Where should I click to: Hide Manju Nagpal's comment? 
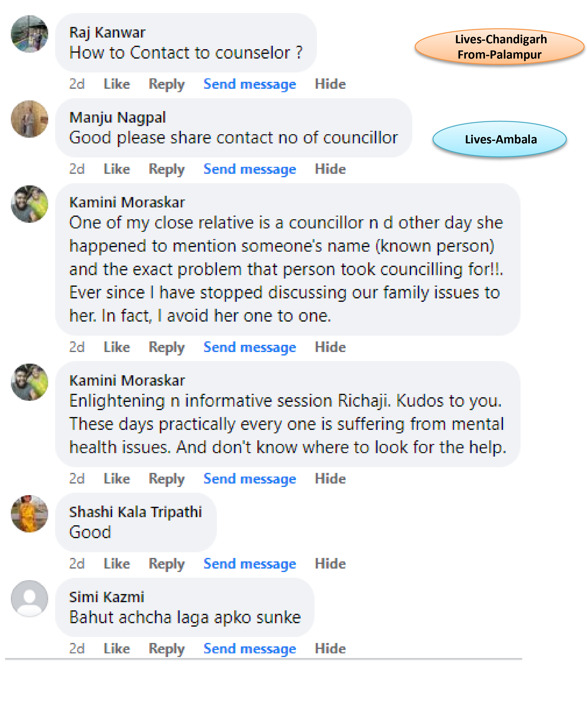coord(330,169)
